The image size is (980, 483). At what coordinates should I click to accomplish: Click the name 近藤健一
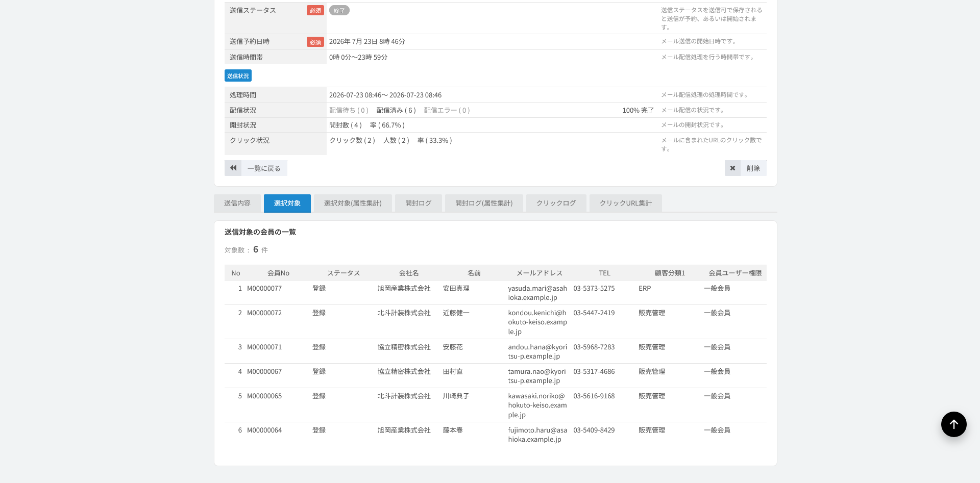coord(456,313)
